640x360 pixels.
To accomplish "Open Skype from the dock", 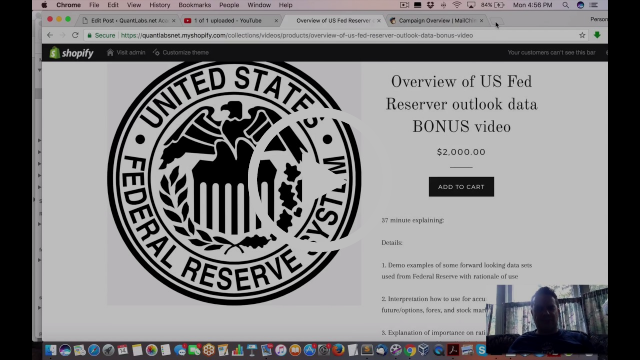I will click(x=481, y=350).
